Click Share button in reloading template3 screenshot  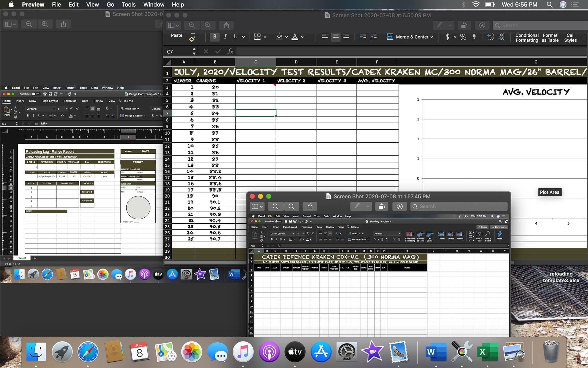click(482, 227)
